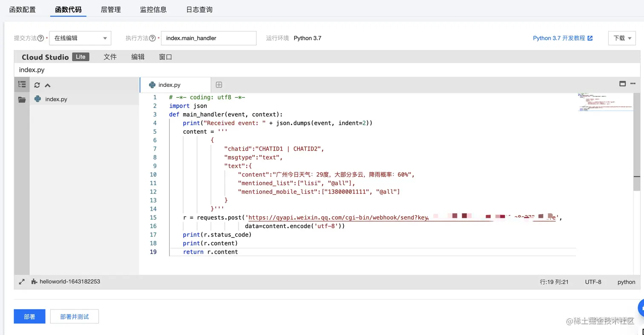
Task: Expand the 下载 dropdown button
Action: (x=622, y=38)
